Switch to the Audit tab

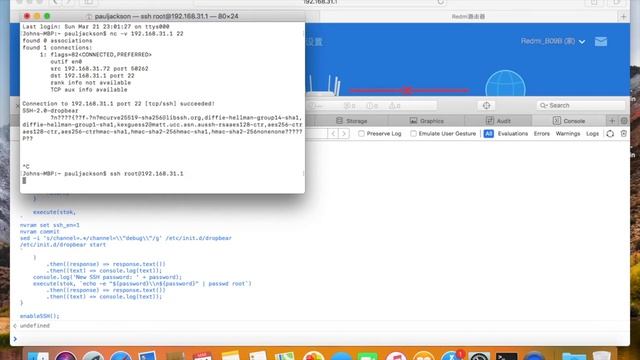498,121
